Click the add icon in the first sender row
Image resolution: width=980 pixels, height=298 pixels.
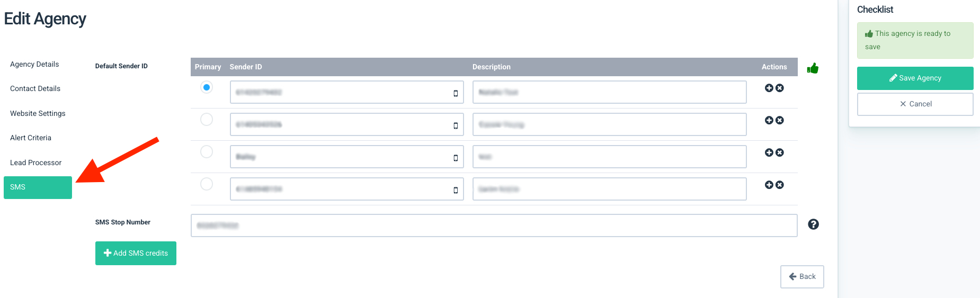click(x=769, y=88)
